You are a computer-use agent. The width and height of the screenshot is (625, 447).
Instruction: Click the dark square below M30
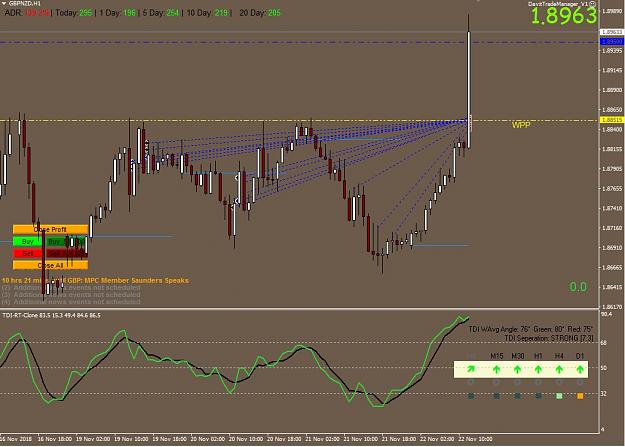[x=517, y=396]
